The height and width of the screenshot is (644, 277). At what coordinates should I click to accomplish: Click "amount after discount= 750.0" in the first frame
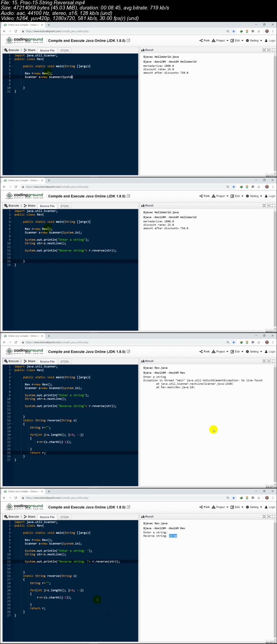166,73
